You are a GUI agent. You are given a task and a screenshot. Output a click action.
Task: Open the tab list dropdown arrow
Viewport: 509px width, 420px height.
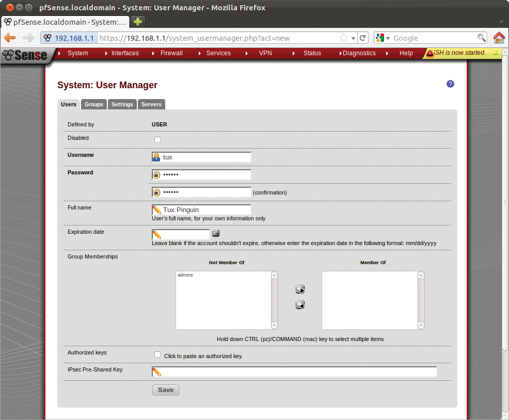pos(501,22)
